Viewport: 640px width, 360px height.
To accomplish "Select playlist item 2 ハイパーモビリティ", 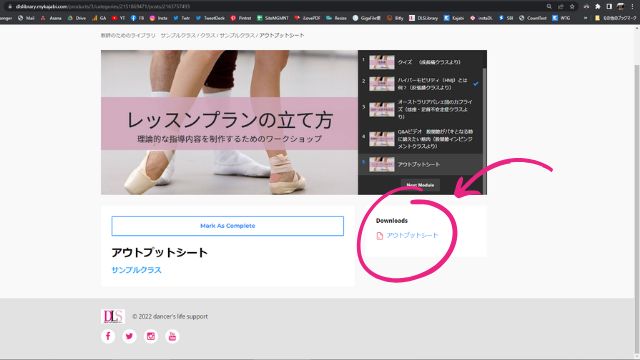I will click(x=420, y=84).
